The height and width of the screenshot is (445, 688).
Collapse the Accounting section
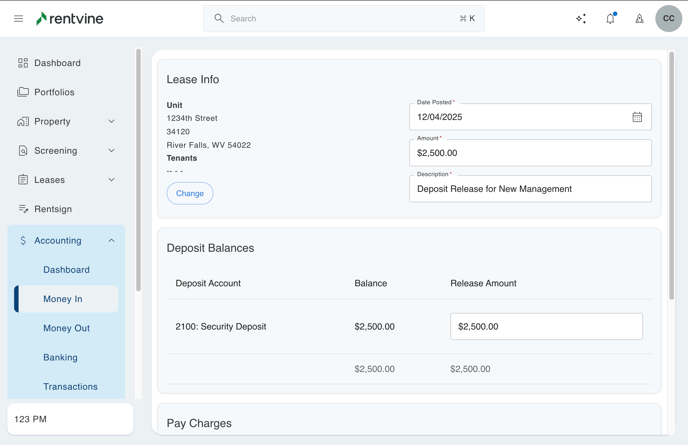click(111, 241)
